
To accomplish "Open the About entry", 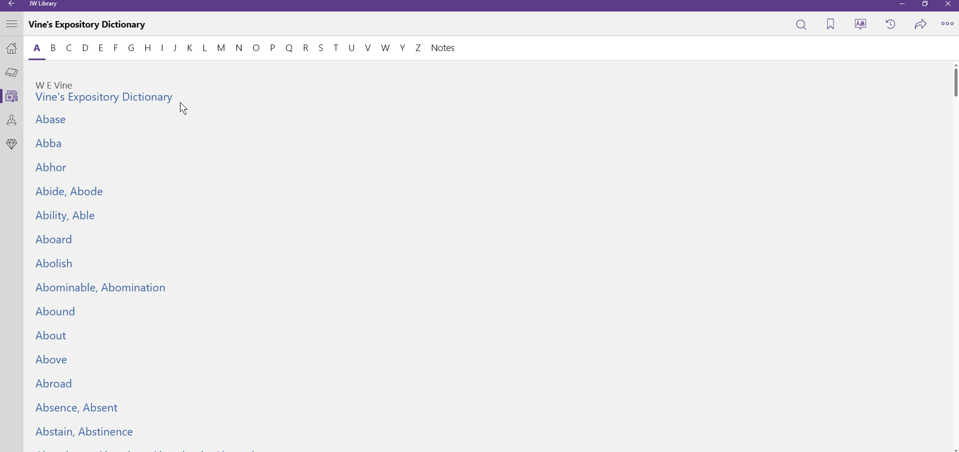I will (50, 335).
